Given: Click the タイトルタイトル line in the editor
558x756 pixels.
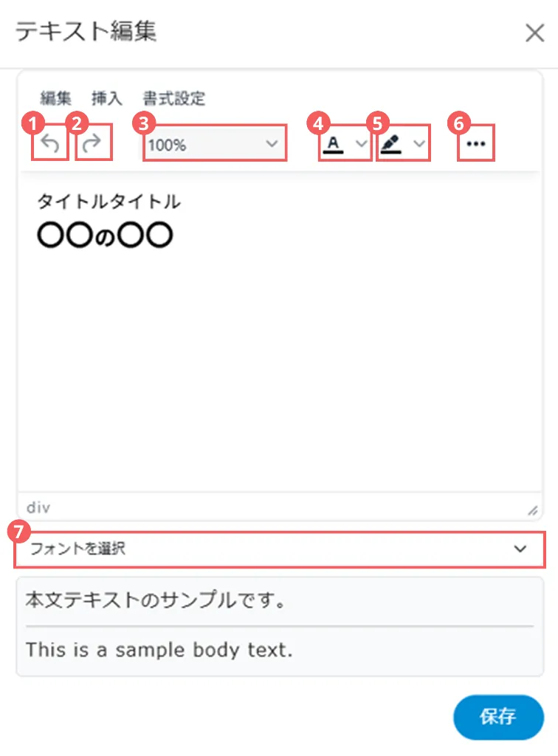Looking at the screenshot, I should tap(108, 202).
